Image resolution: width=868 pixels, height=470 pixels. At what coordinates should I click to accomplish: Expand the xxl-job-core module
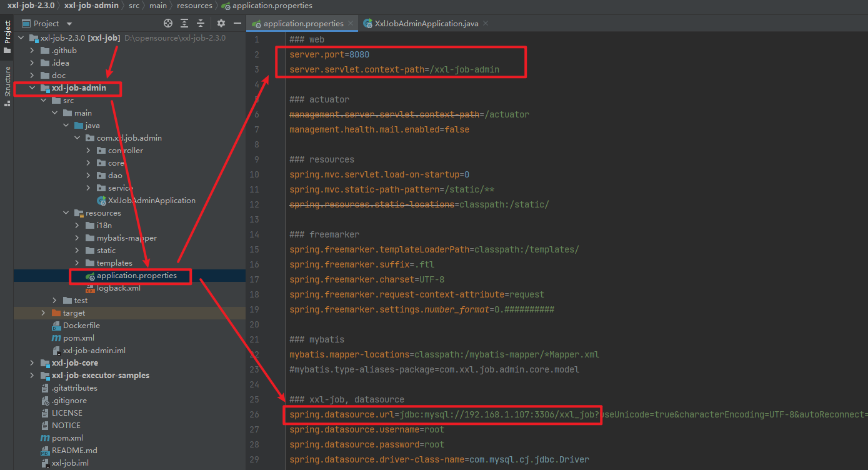click(32, 363)
